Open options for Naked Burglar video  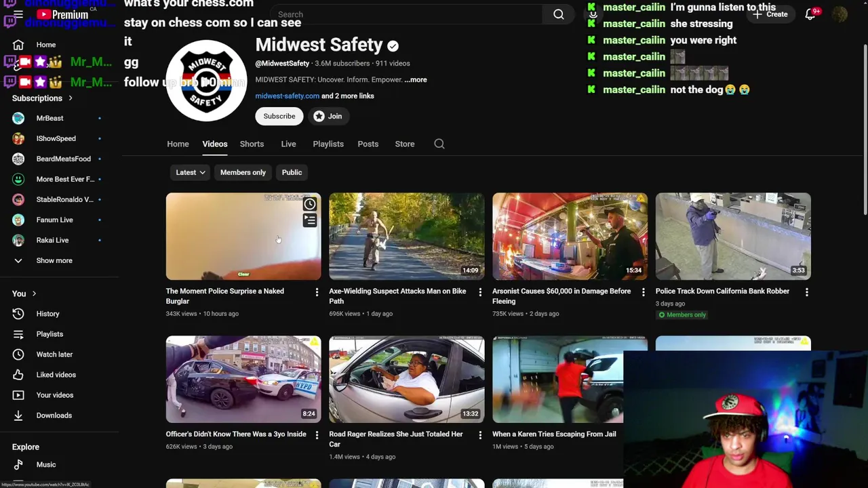tap(317, 292)
